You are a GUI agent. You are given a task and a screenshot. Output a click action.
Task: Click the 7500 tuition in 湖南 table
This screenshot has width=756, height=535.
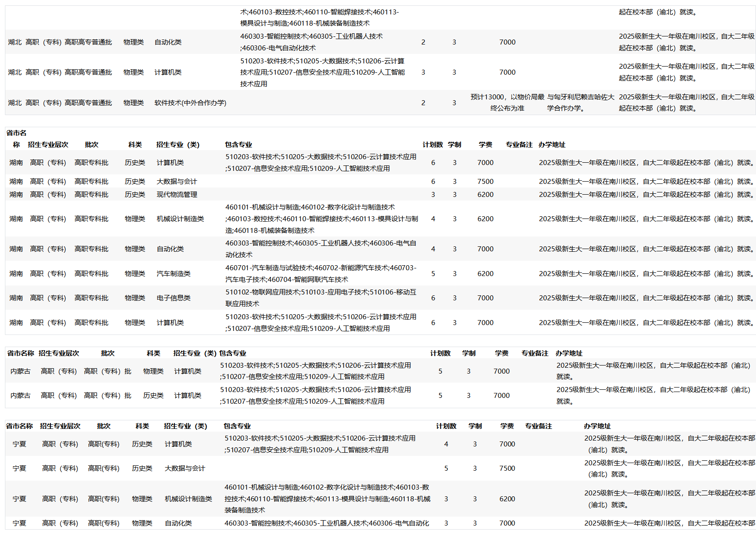(485, 182)
